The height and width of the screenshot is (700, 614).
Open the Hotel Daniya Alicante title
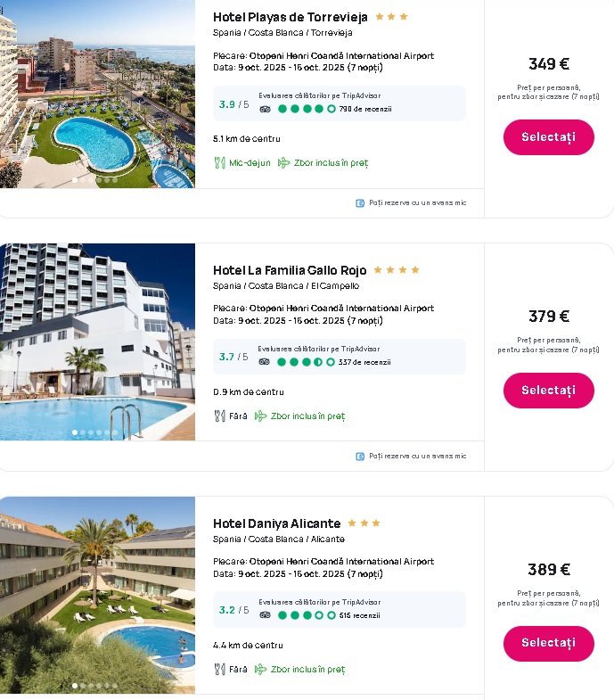point(276,523)
